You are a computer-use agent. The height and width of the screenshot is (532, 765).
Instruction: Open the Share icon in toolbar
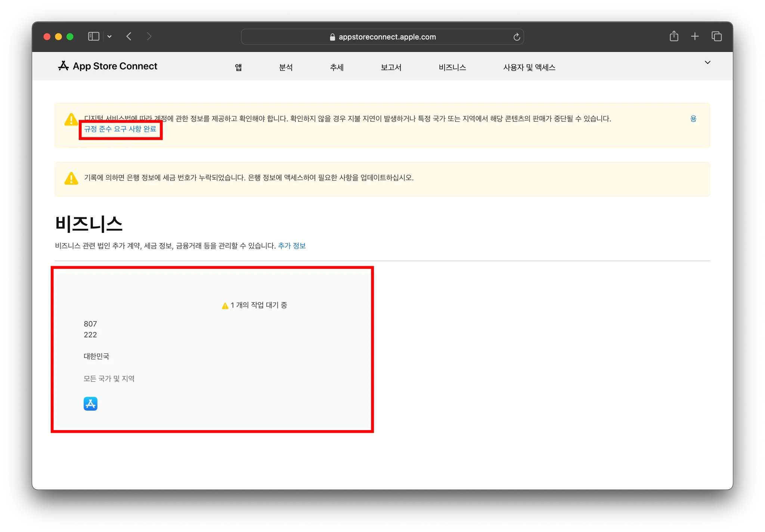tap(674, 36)
